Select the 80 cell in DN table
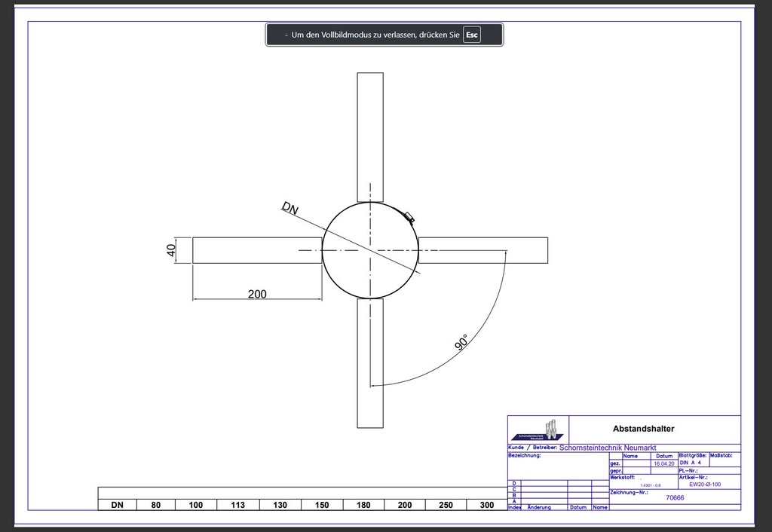Viewport: 772px width, 532px height. pos(155,505)
